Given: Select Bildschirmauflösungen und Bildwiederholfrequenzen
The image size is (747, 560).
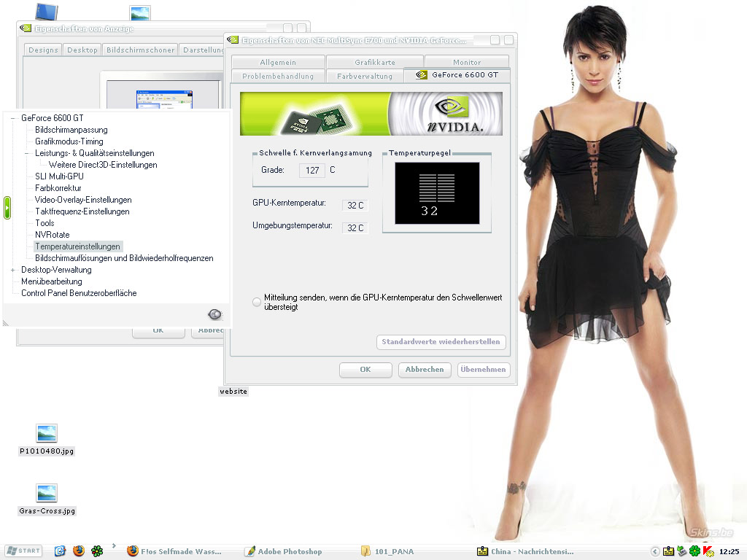Looking at the screenshot, I should pos(124,258).
